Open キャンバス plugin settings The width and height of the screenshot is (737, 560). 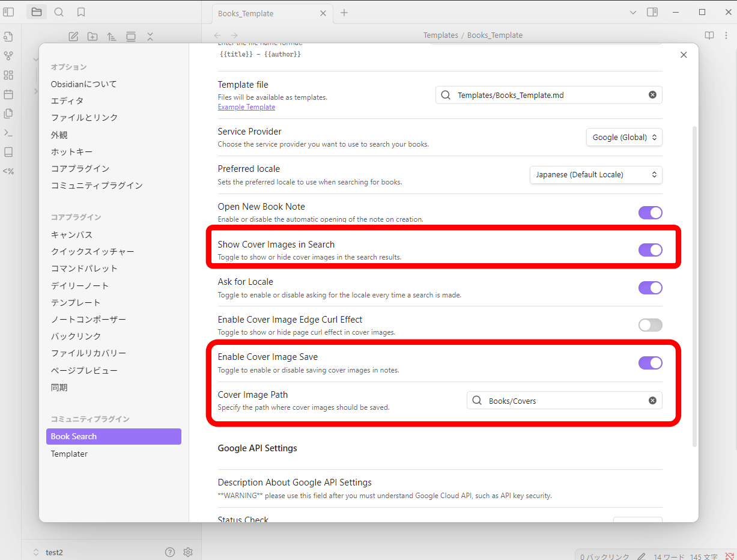(x=71, y=235)
